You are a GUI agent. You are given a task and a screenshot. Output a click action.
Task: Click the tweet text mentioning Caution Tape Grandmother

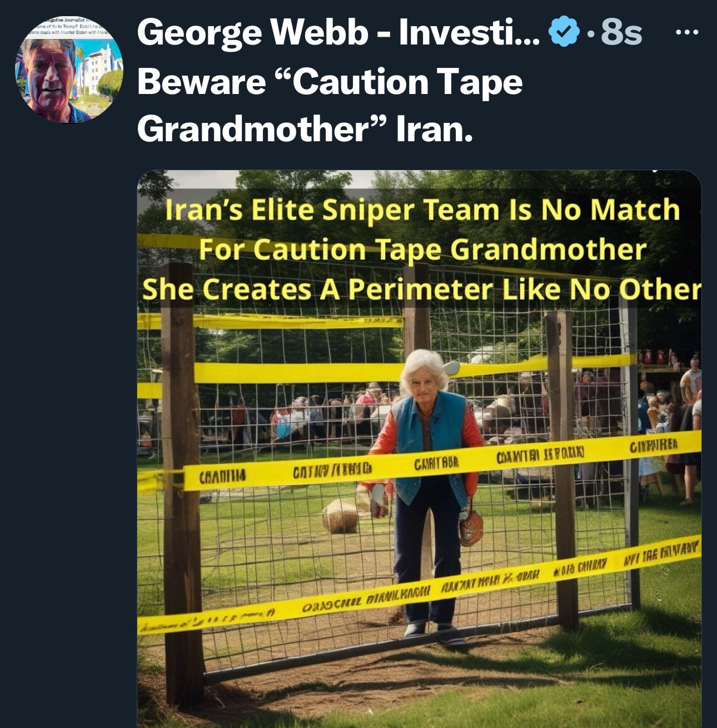point(330,105)
